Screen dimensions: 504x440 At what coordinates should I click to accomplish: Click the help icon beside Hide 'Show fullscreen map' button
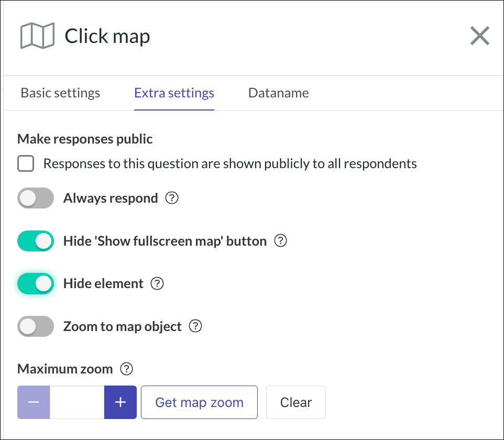click(280, 241)
